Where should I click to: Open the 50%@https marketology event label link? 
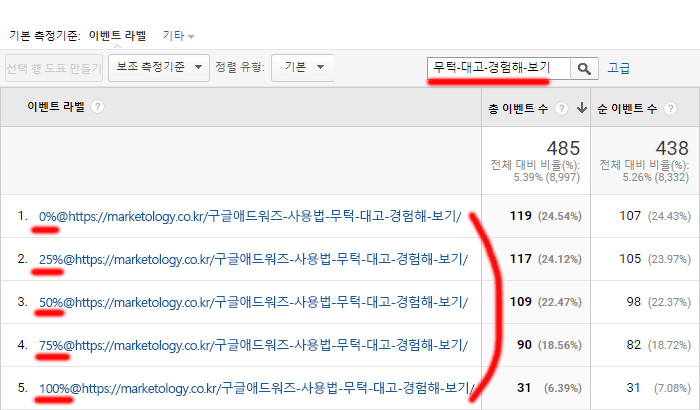tap(253, 302)
